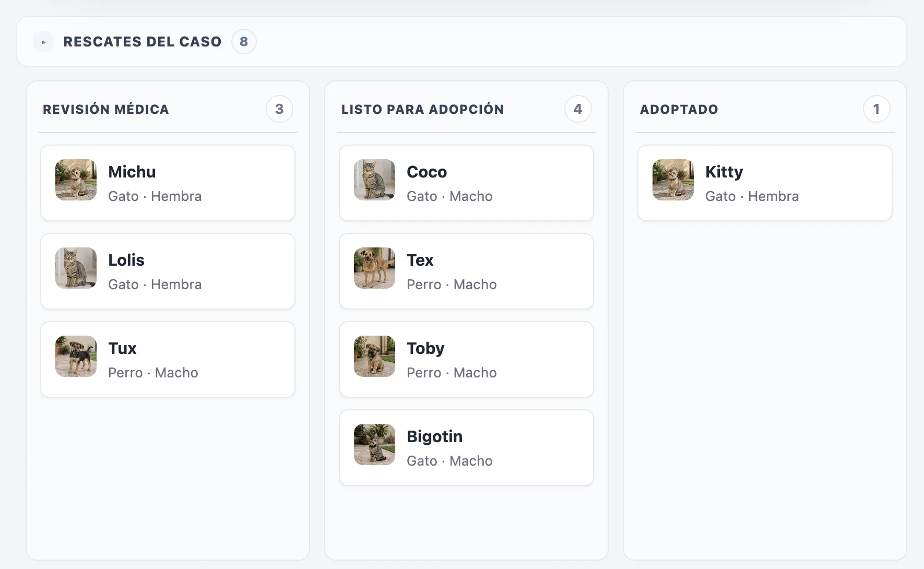Select the Tex name text
The image size is (924, 569).
[x=420, y=260]
